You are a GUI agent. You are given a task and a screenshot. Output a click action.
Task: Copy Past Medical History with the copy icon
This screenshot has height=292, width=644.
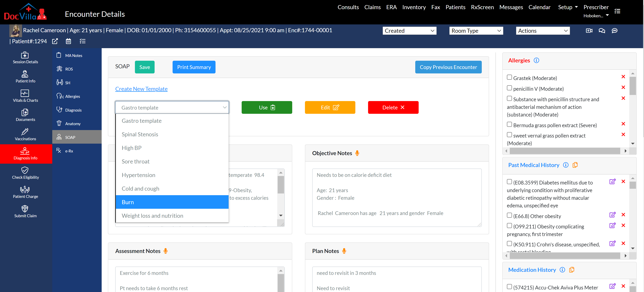pyautogui.click(x=575, y=165)
